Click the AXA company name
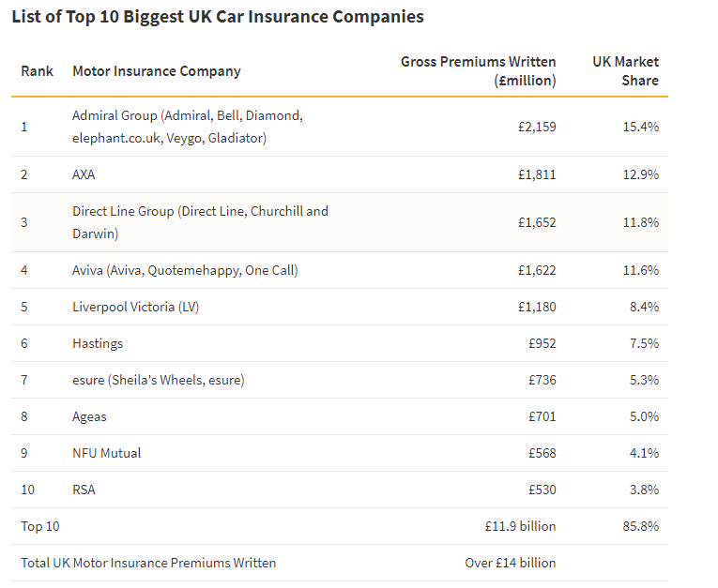718x588 pixels. pos(84,174)
